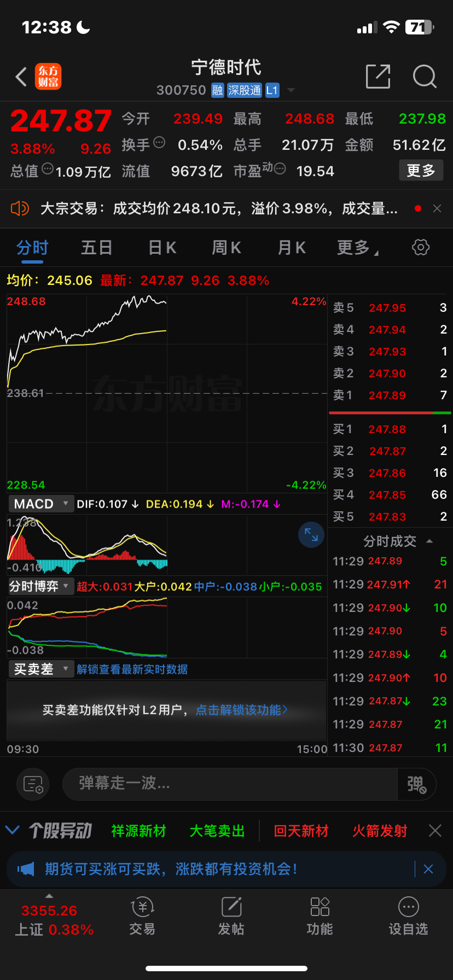
Task: Switch to the 月K tab
Action: pyautogui.click(x=292, y=248)
